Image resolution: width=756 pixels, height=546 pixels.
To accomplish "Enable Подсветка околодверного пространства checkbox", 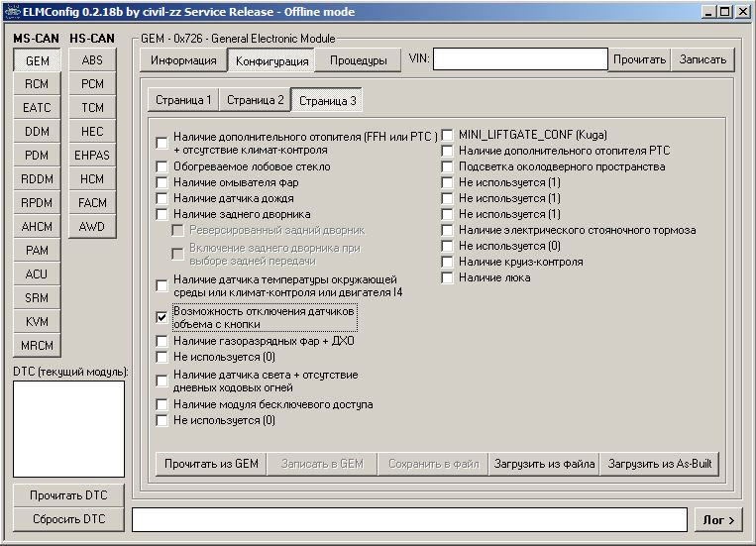I will [448, 166].
